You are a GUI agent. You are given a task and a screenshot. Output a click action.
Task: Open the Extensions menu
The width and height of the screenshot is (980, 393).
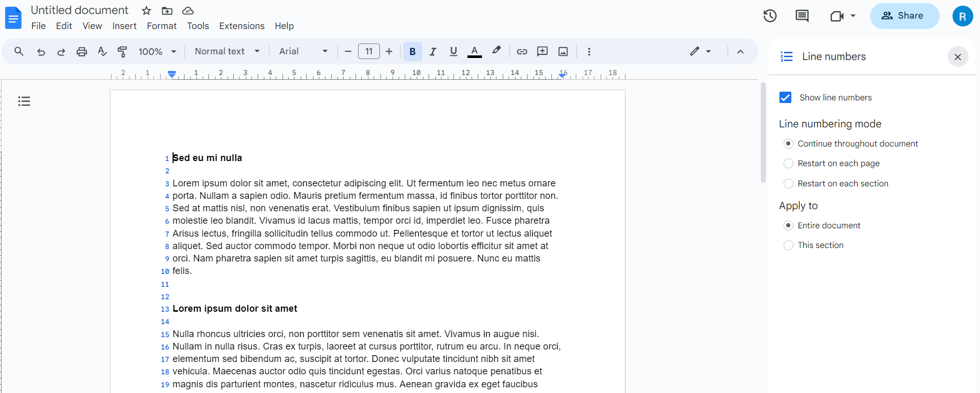[242, 26]
